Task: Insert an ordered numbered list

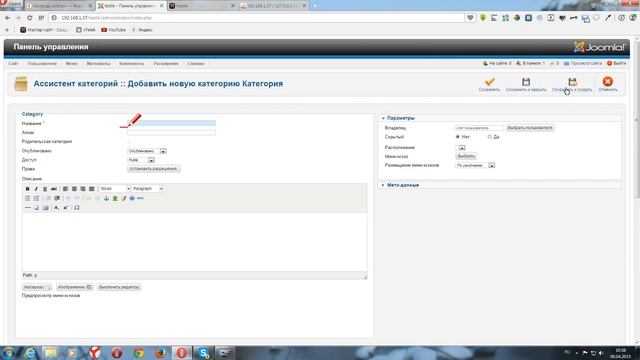Action: click(36, 198)
